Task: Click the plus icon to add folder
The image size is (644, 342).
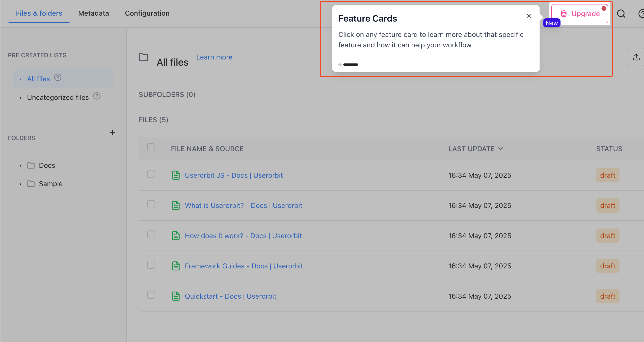Action: [112, 132]
